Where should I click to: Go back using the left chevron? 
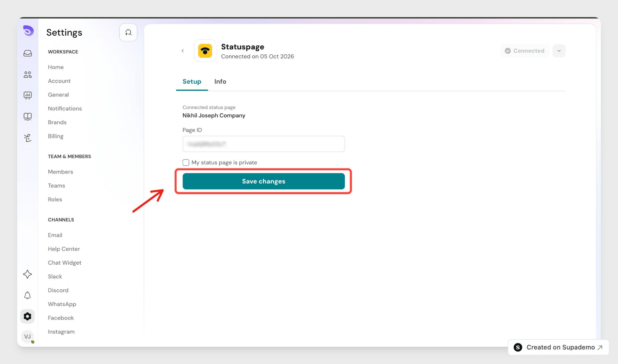pyautogui.click(x=183, y=51)
